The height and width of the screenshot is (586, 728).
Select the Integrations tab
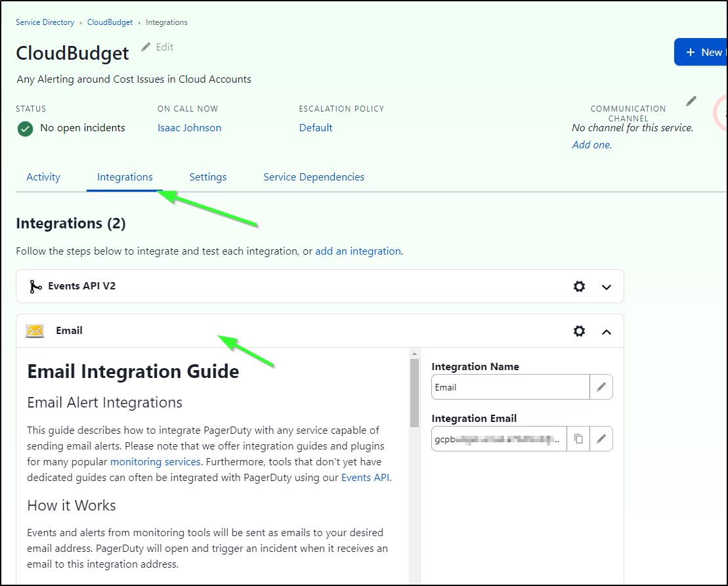tap(125, 177)
